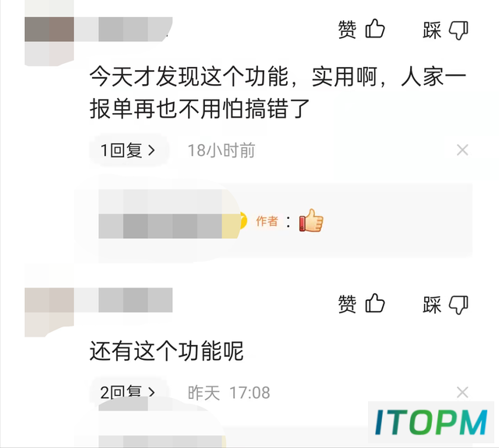
Task: Tap the 18小时前 timestamp
Action: pos(221,150)
